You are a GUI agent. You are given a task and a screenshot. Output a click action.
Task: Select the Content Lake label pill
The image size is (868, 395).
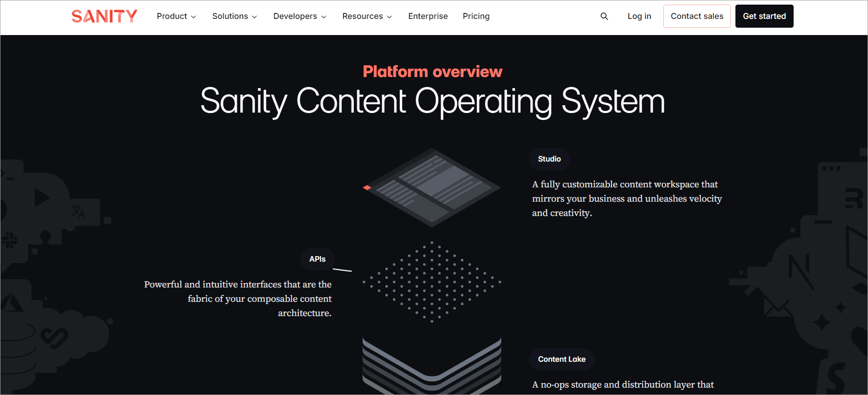(562, 359)
